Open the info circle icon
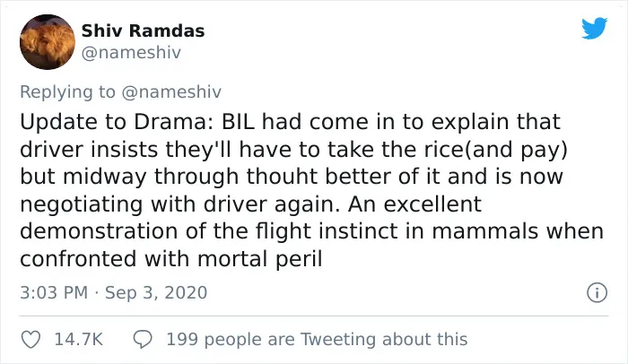This screenshot has height=364, width=628. click(x=597, y=292)
